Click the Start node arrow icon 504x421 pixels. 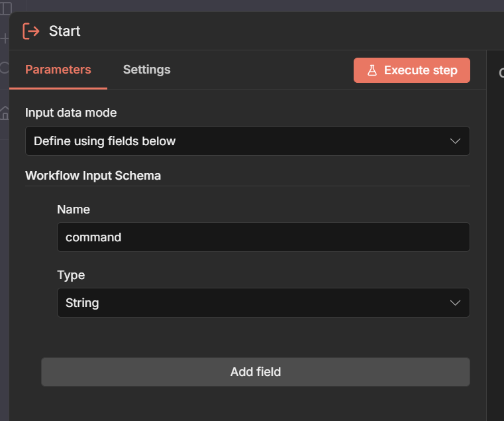tap(31, 31)
